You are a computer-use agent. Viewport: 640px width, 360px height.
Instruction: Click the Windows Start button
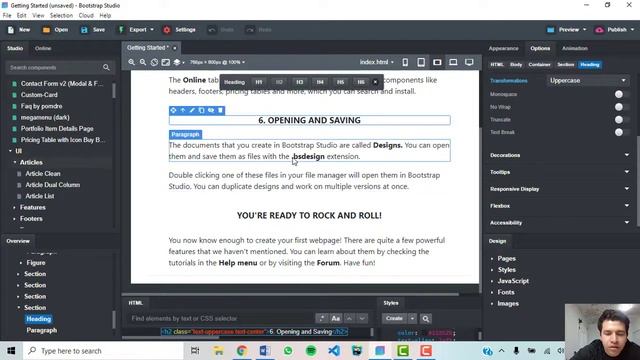[11, 351]
